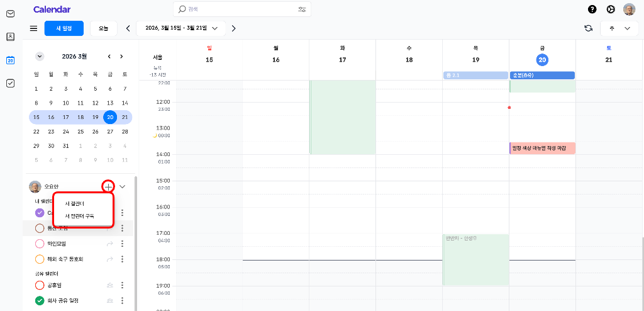Click the 오늘 today button
Viewport: 644px width, 311px height.
(x=104, y=28)
